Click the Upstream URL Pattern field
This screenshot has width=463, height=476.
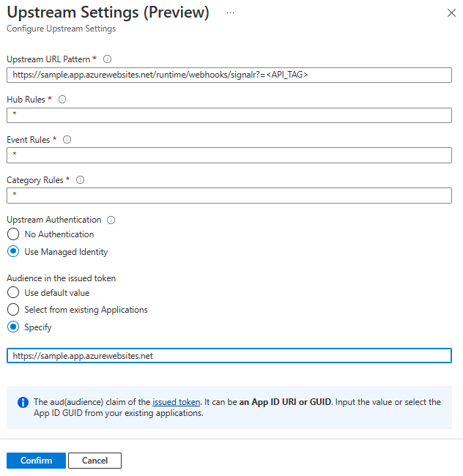tap(229, 75)
